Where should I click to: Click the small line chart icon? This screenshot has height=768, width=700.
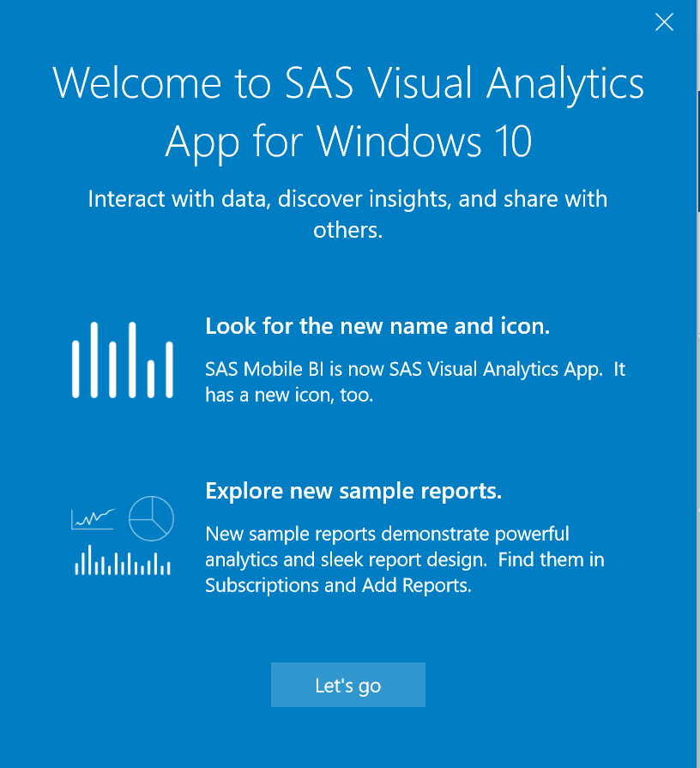tap(94, 517)
